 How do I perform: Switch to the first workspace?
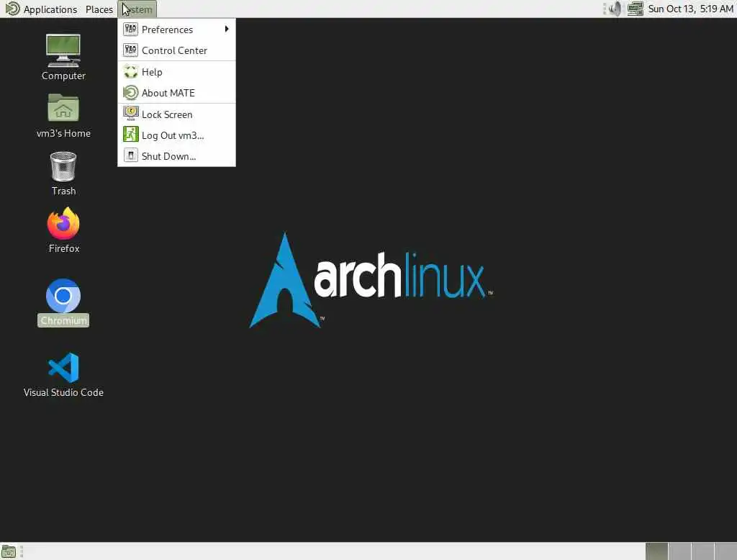tap(656, 551)
